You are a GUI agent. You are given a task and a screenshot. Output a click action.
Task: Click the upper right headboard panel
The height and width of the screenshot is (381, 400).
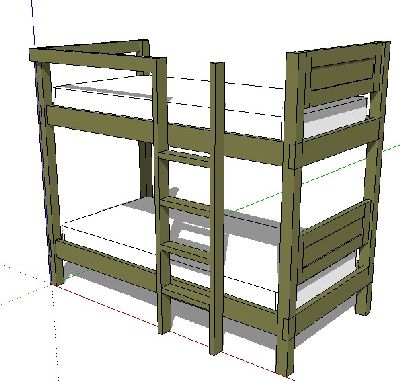tap(343, 74)
